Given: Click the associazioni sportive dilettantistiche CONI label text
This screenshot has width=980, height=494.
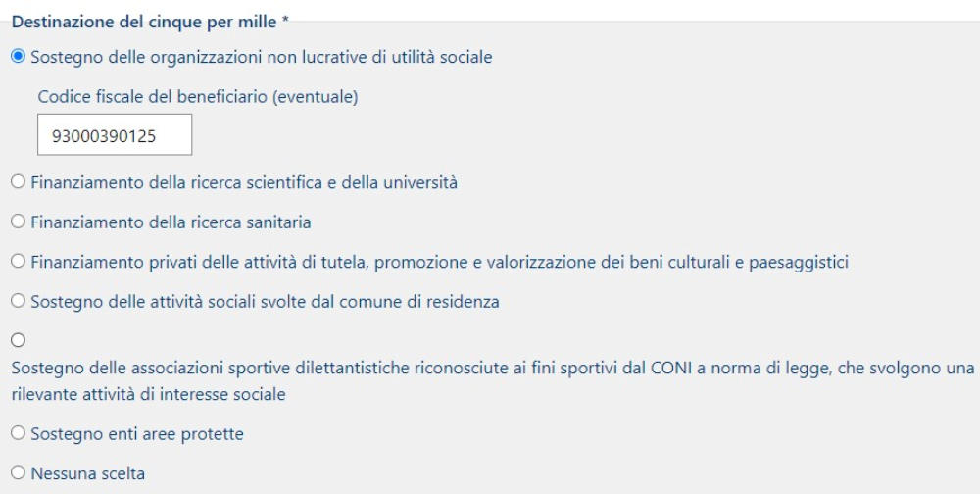Looking at the screenshot, I should click(493, 381).
